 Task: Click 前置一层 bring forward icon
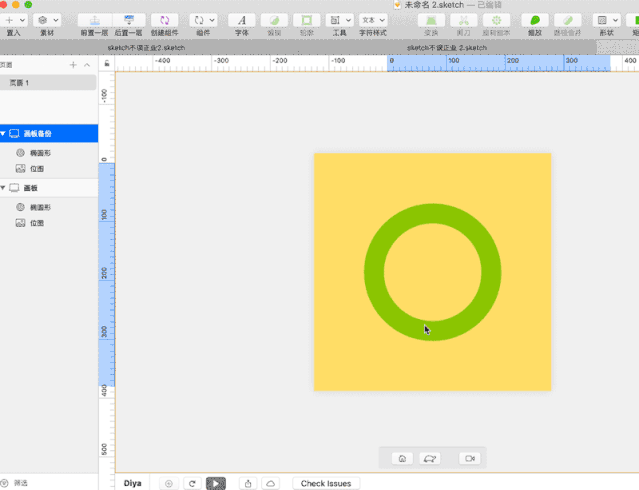coord(95,20)
